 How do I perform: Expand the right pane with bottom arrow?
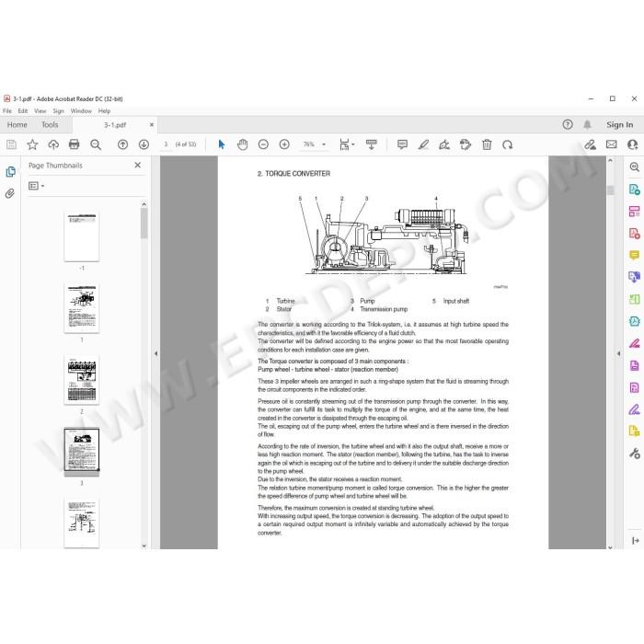(x=636, y=541)
